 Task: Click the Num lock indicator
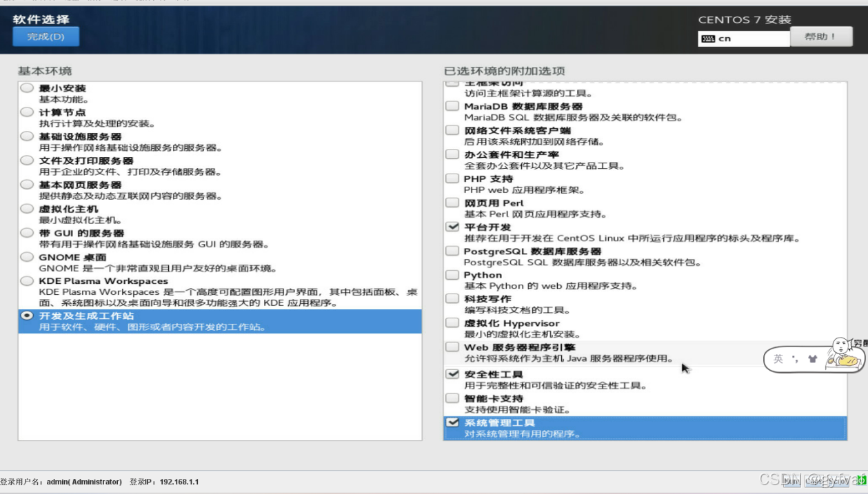coord(791,481)
